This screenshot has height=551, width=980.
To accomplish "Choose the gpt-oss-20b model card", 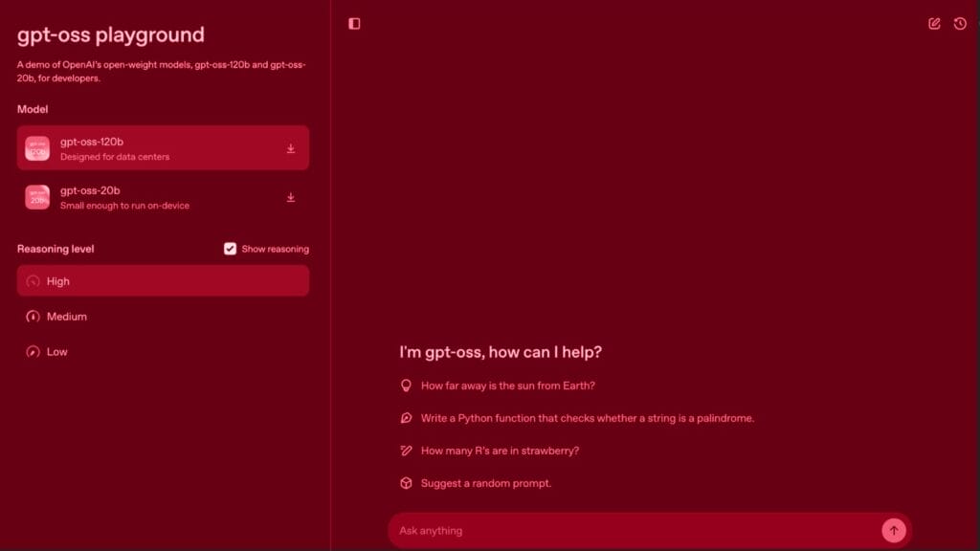I will pyautogui.click(x=163, y=197).
